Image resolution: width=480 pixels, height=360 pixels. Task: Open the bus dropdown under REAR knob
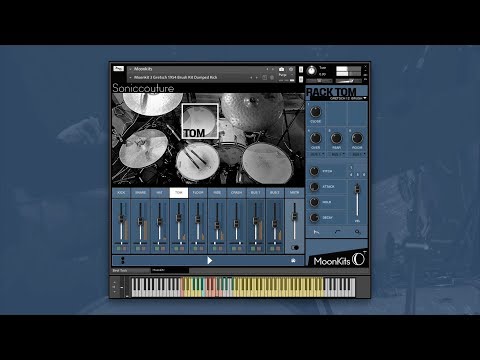(337, 155)
